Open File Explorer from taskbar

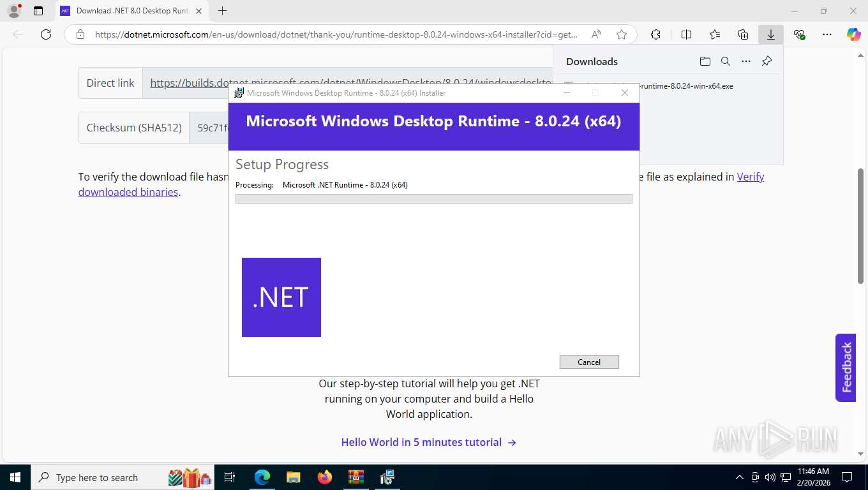click(293, 477)
